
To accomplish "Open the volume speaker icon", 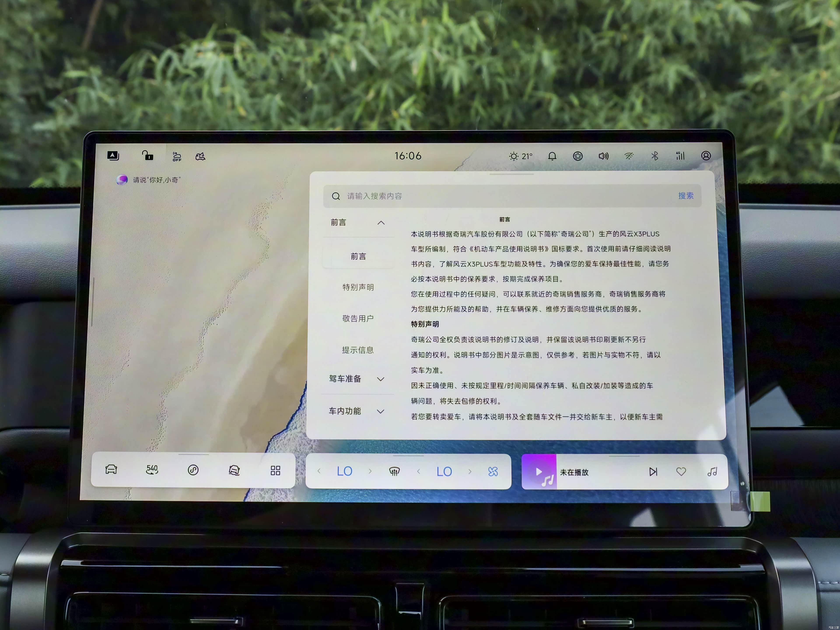I will pos(603,156).
